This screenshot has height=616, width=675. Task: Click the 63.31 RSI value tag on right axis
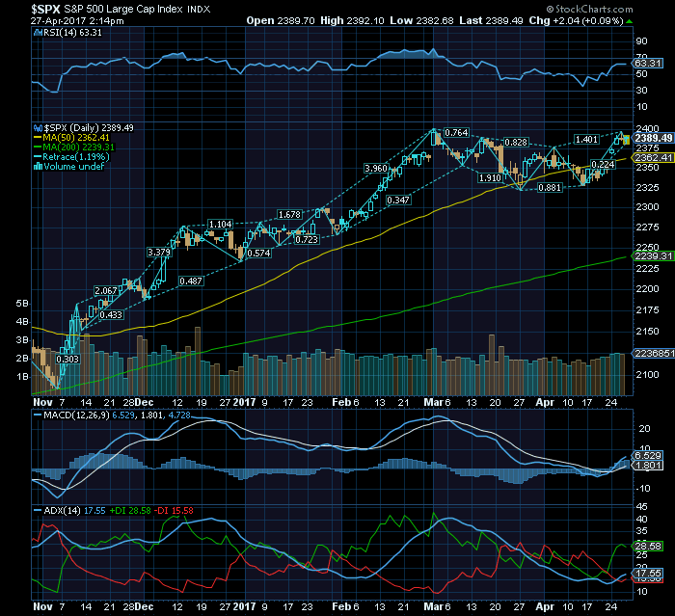point(648,64)
